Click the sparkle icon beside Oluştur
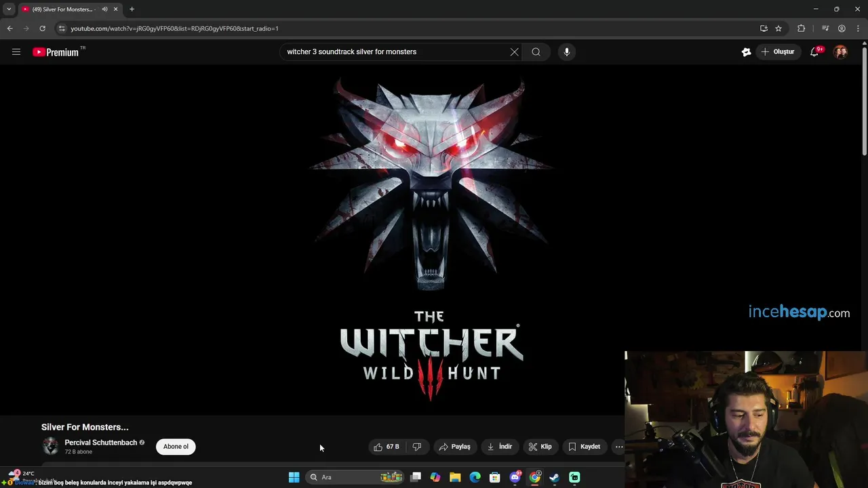868x488 pixels. pos(746,52)
